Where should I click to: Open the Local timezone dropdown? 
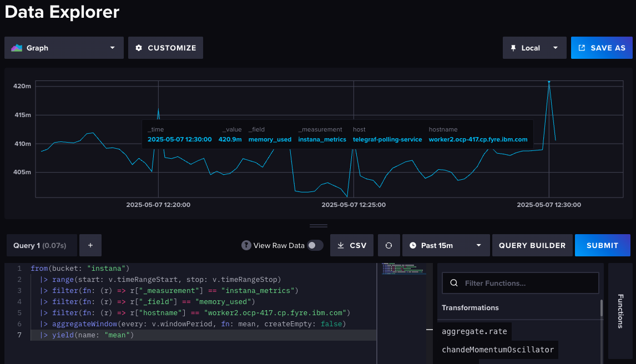click(534, 48)
